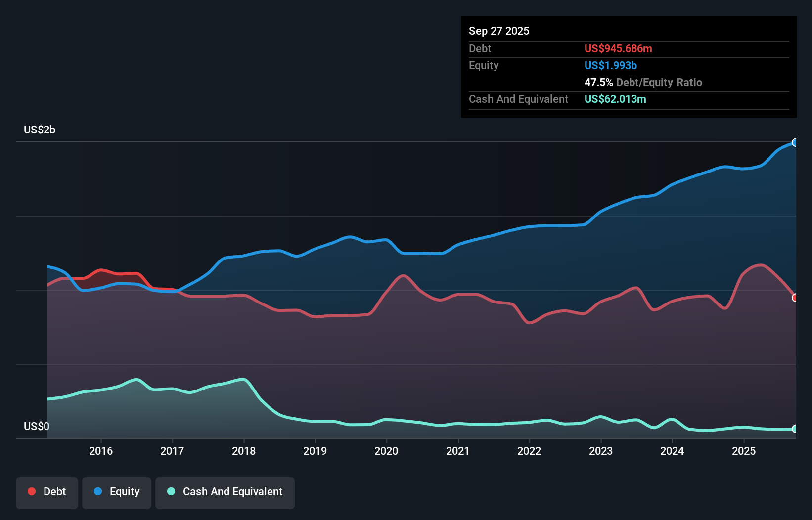Click the US$1.993b equity value
Image resolution: width=812 pixels, height=520 pixels.
tap(611, 65)
